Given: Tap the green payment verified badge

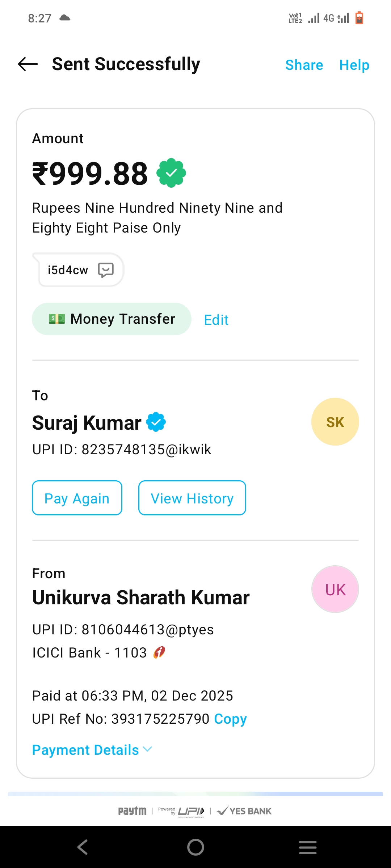Looking at the screenshot, I should click(171, 173).
